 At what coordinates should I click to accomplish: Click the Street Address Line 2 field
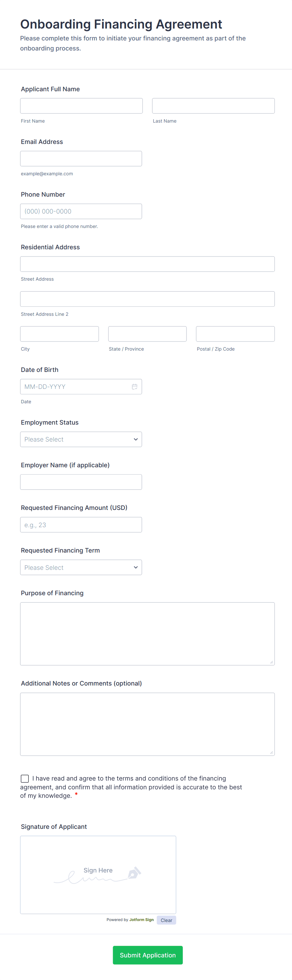147,299
